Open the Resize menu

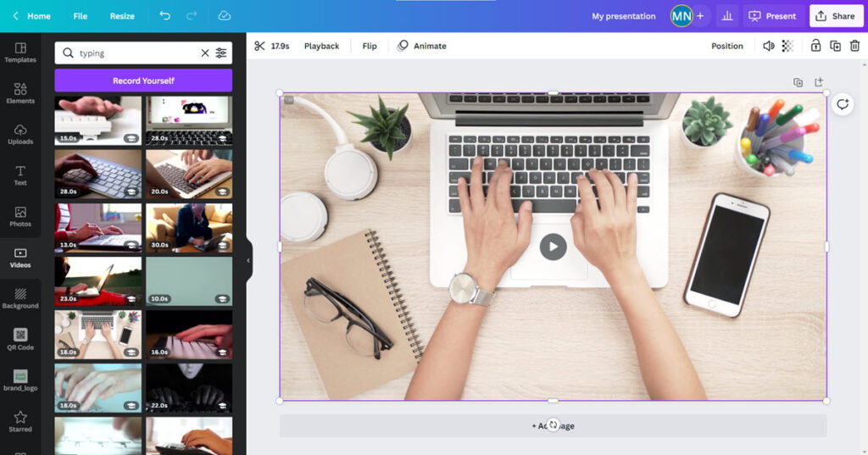pyautogui.click(x=122, y=16)
